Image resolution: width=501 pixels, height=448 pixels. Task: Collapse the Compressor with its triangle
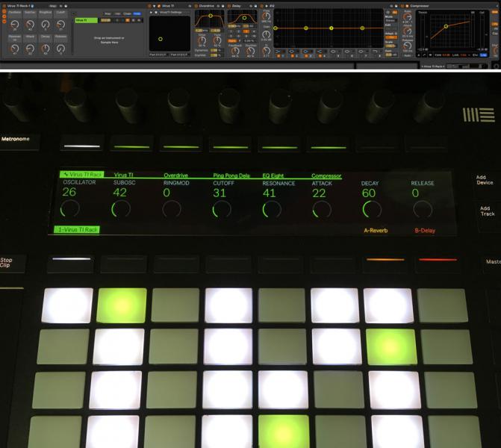click(x=407, y=6)
